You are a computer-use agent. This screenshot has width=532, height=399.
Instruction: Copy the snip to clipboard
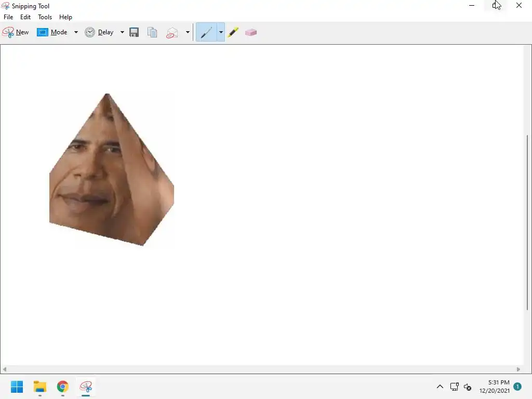pos(152,32)
